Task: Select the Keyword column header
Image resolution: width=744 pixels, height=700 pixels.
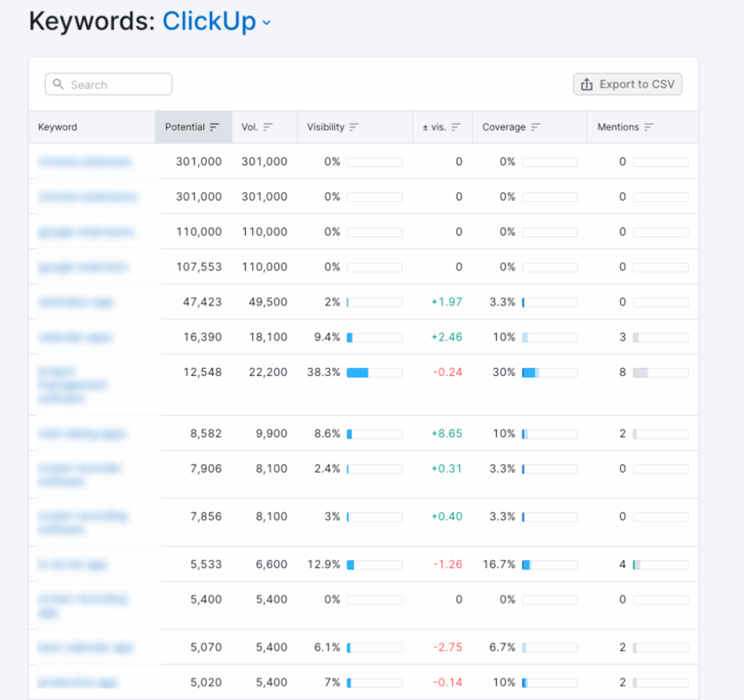Action: [57, 126]
